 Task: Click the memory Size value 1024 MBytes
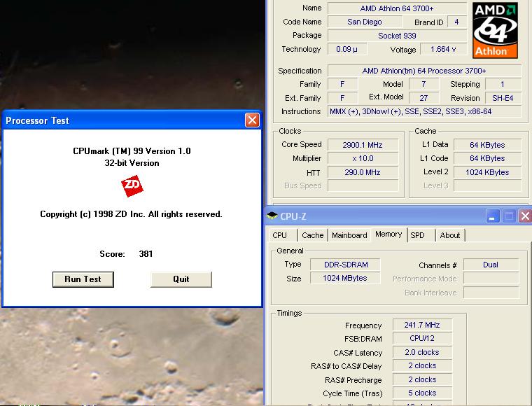pyautogui.click(x=345, y=278)
